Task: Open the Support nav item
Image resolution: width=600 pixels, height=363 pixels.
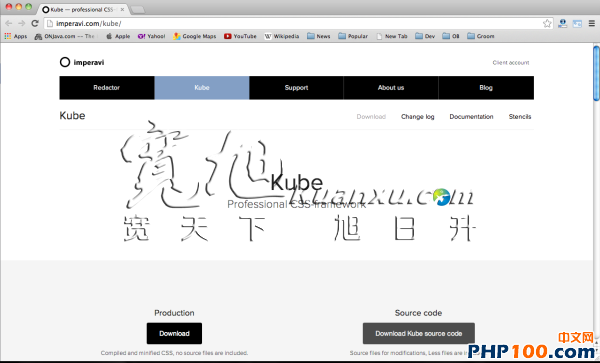Action: coord(296,88)
